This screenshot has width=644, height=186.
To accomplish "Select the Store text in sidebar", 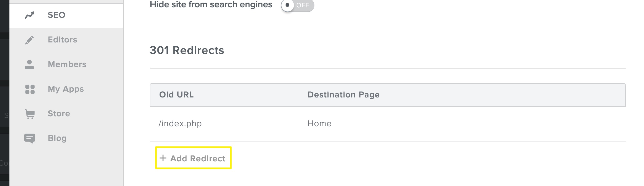I will click(x=59, y=114).
